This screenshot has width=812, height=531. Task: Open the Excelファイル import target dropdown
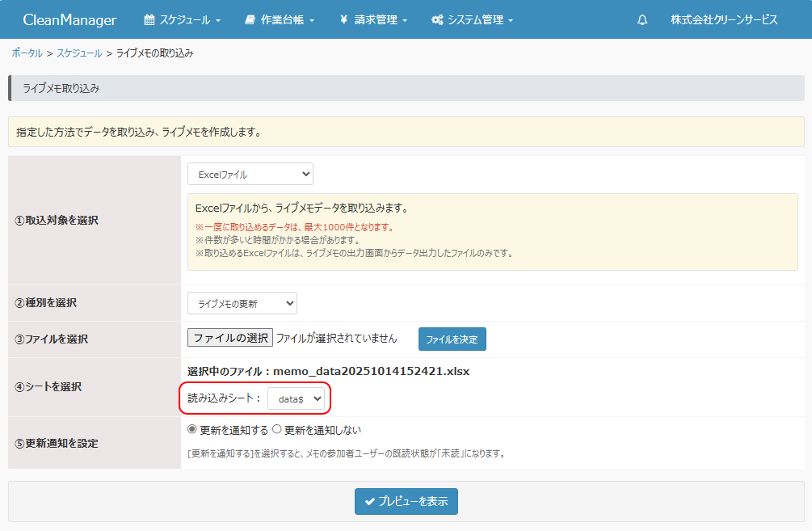pos(250,174)
